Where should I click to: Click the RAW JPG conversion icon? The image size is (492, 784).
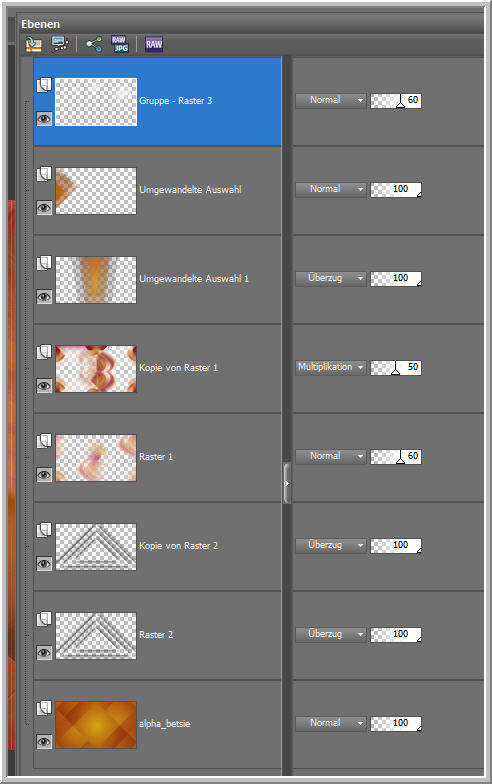point(120,44)
